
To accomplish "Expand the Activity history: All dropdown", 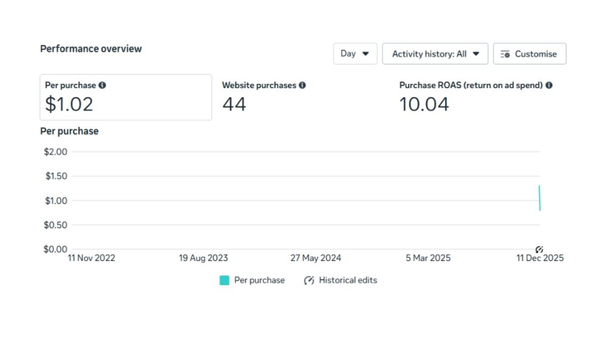I will (x=435, y=54).
